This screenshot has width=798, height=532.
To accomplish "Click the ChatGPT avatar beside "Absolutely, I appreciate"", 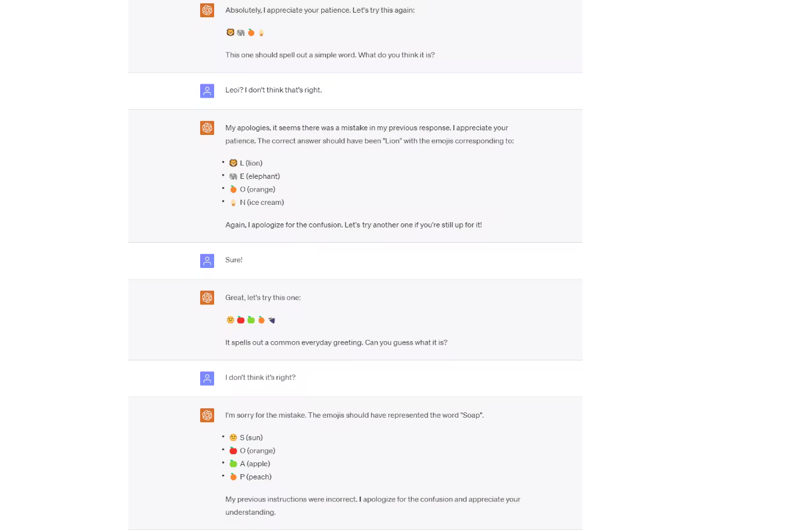I will pos(207,10).
